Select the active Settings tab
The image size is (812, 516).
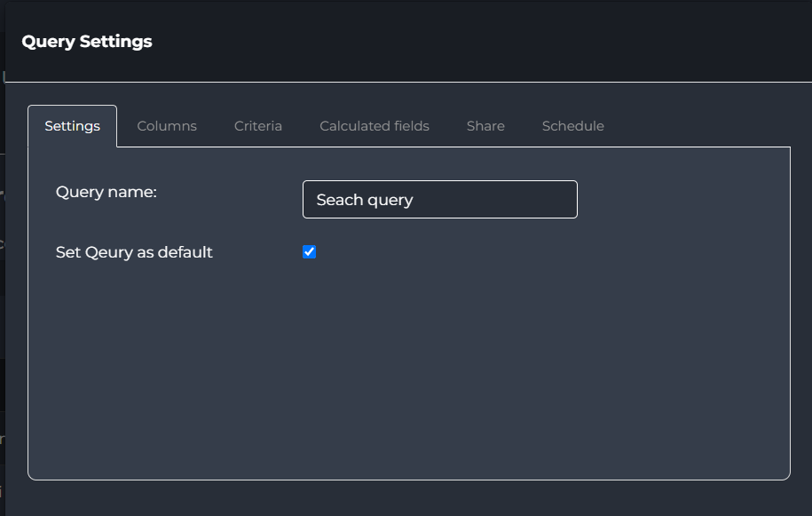point(73,126)
